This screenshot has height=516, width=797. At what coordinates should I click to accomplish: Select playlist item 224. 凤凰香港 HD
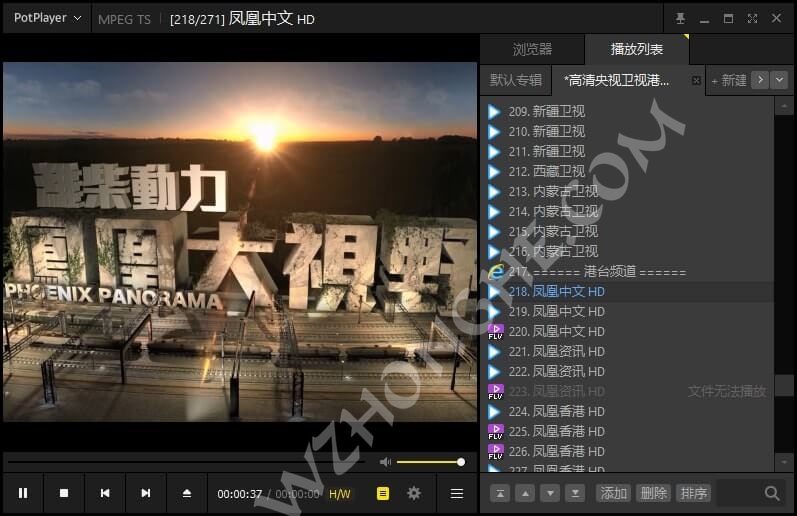pyautogui.click(x=629, y=411)
